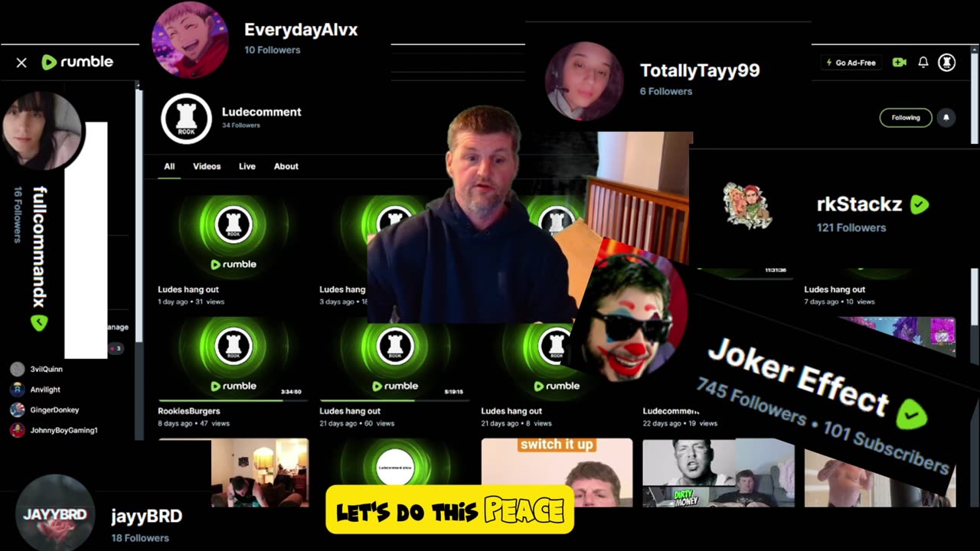
Task: Click the jayyBRD round avatar
Action: [x=54, y=513]
